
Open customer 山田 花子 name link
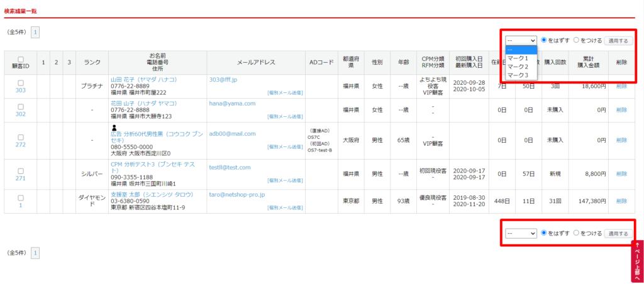click(x=143, y=80)
